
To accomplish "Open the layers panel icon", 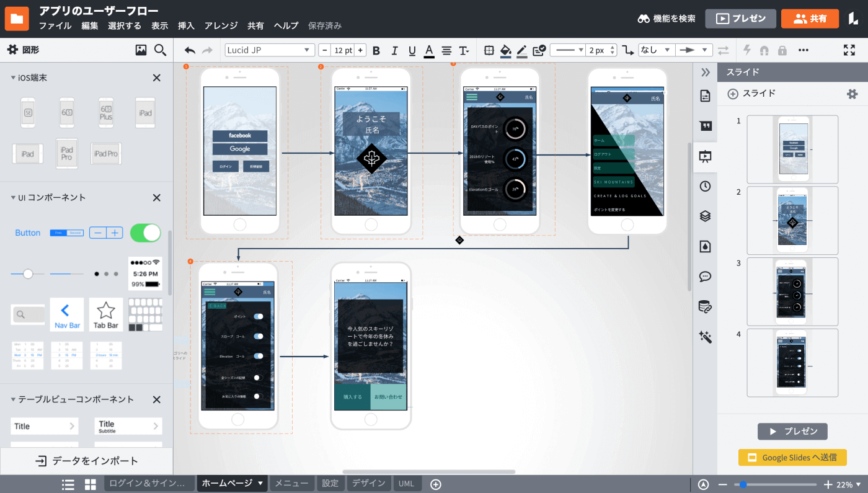I will pos(705,216).
